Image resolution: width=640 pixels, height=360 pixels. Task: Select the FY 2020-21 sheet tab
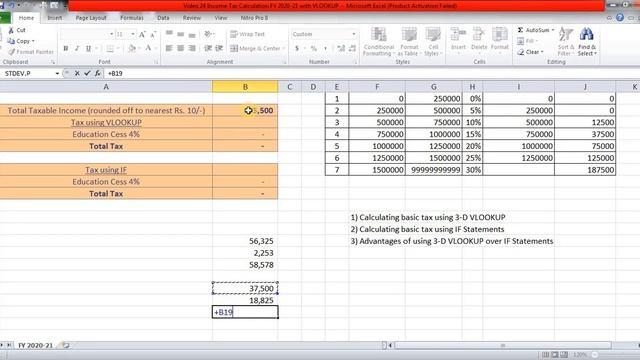(x=36, y=345)
